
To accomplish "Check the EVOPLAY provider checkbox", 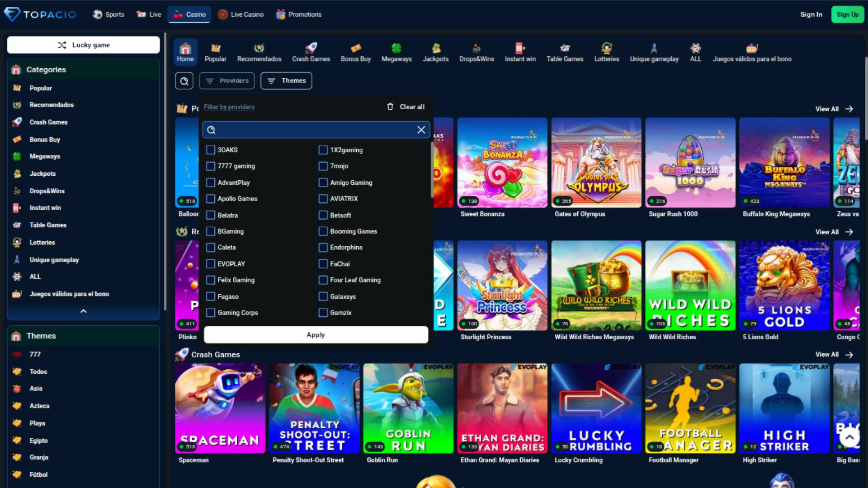I will (210, 264).
